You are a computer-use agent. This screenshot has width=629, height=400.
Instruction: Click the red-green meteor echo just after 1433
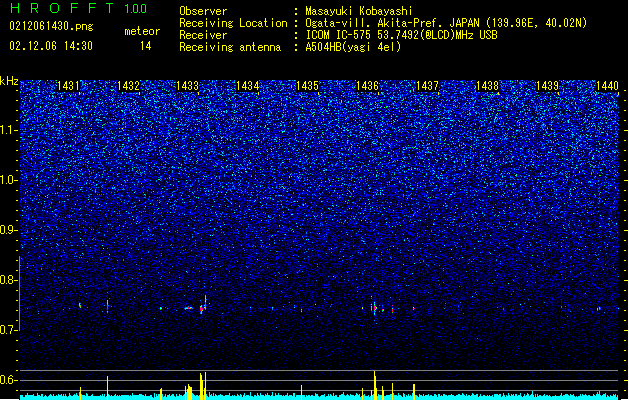pos(203,305)
